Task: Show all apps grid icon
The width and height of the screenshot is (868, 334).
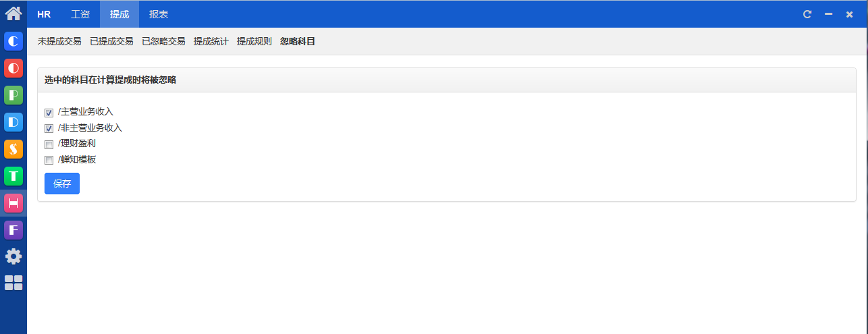Action: click(13, 283)
